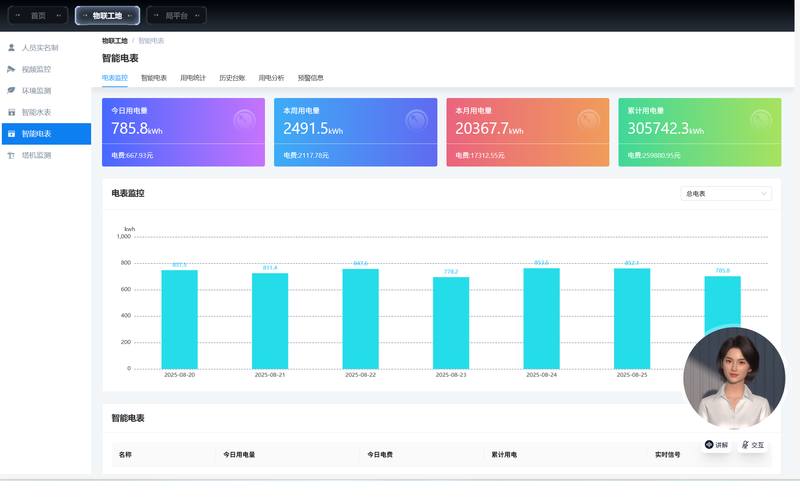Switch to 局平台 top navigation tab
Viewport: 800px width, 481px height.
coord(177,16)
